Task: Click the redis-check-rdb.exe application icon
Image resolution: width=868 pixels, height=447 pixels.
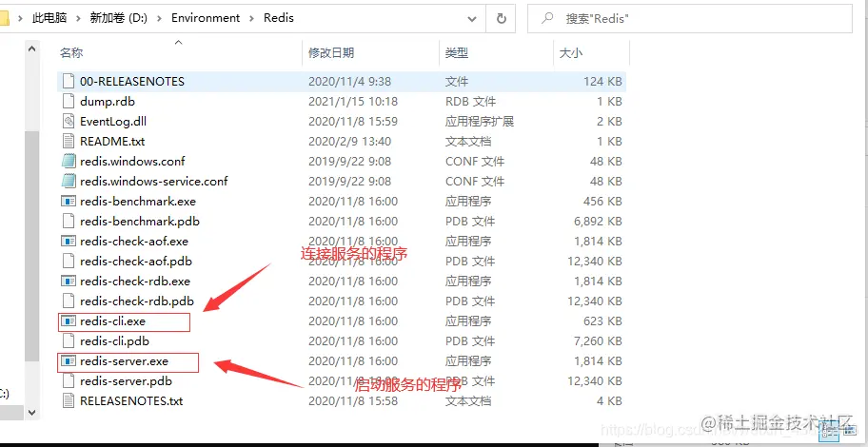Action: (x=69, y=281)
